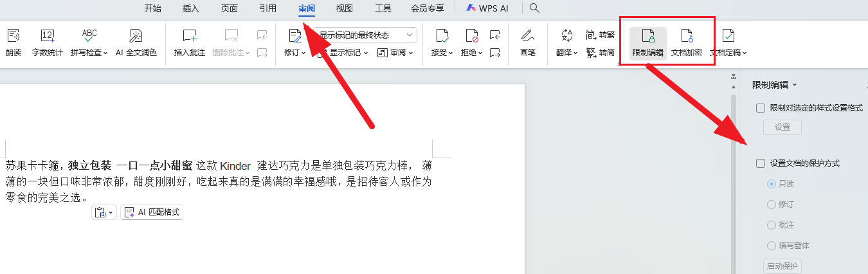
Task: Jump to next revision icon
Action: [494, 53]
